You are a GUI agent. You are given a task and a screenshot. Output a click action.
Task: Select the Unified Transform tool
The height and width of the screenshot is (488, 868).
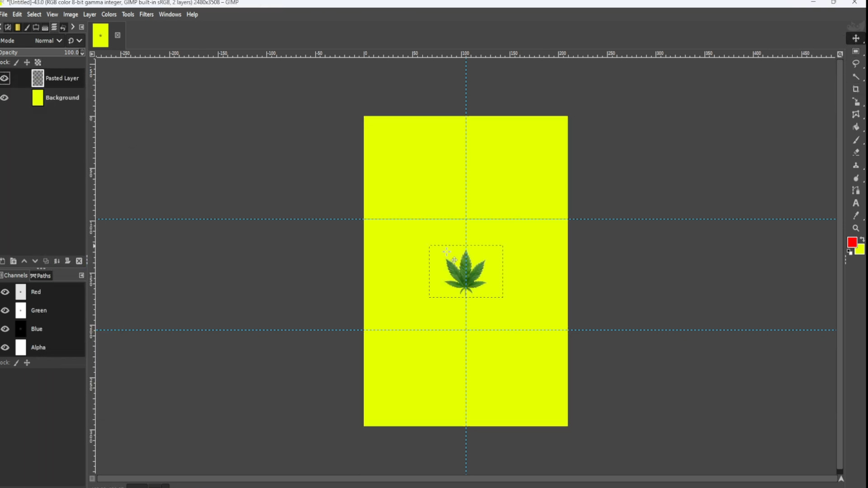pyautogui.click(x=856, y=102)
